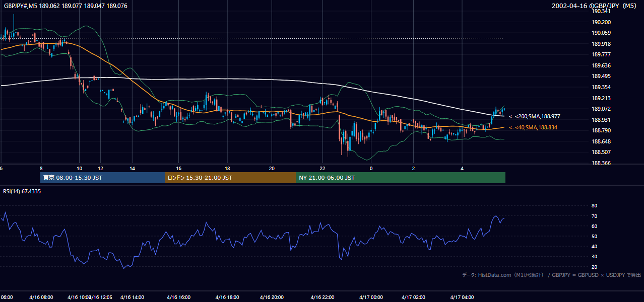This screenshot has width=644, height=302.
Task: Click hour marker 22 under price chart
Action: 323,168
